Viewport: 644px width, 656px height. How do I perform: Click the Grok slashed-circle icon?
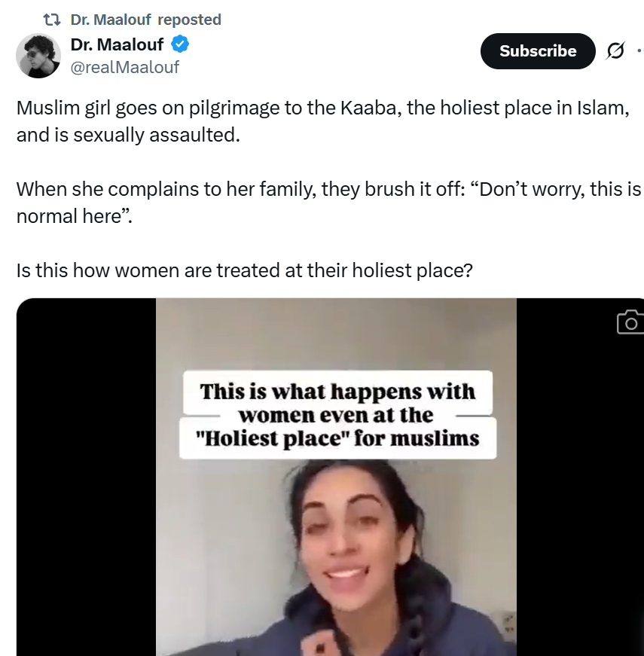click(615, 51)
